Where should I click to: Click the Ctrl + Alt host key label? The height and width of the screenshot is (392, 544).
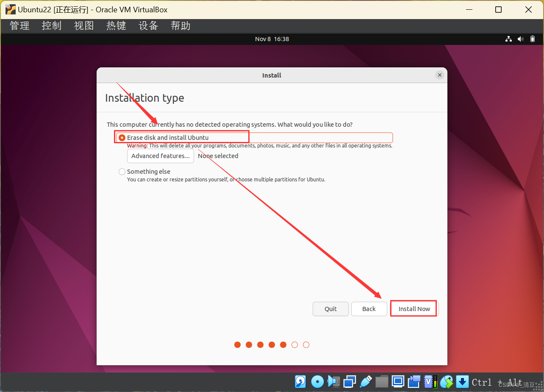click(497, 382)
